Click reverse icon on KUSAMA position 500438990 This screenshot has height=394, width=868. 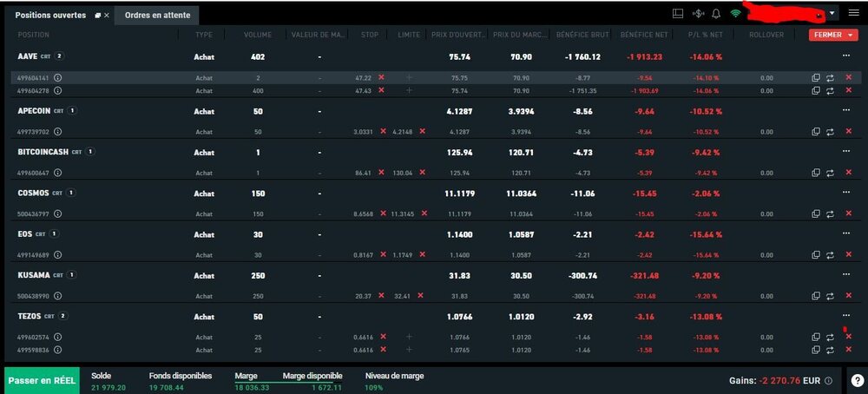(831, 295)
